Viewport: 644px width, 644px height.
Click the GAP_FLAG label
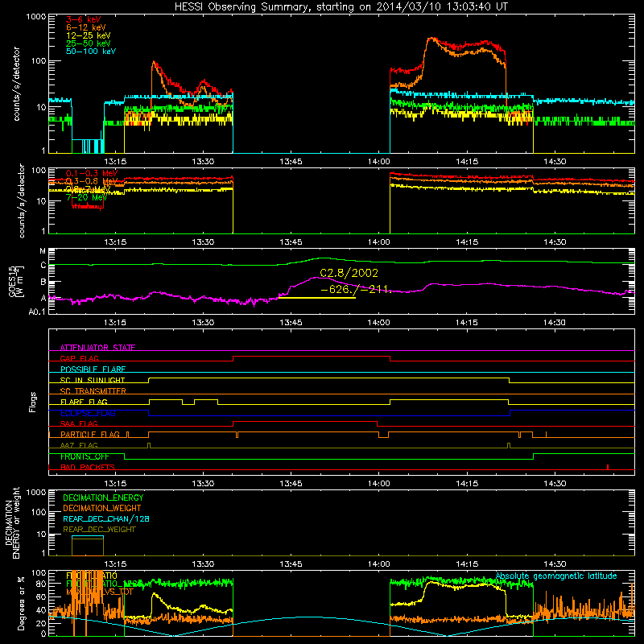coord(79,358)
